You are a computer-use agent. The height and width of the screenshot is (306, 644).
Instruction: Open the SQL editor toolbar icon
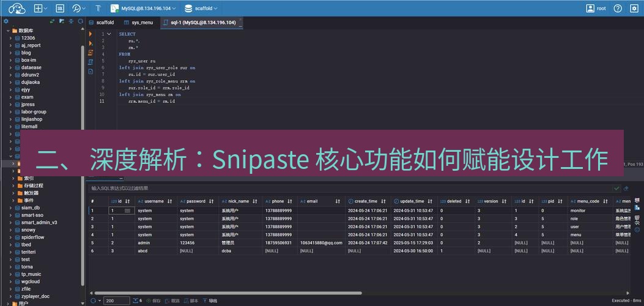click(x=59, y=8)
